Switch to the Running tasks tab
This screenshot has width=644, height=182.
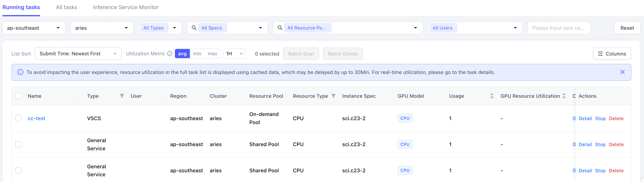pyautogui.click(x=21, y=7)
